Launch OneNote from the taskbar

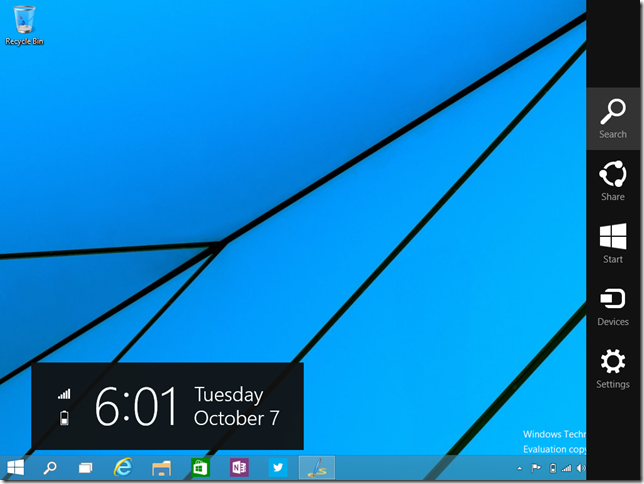pos(239,468)
